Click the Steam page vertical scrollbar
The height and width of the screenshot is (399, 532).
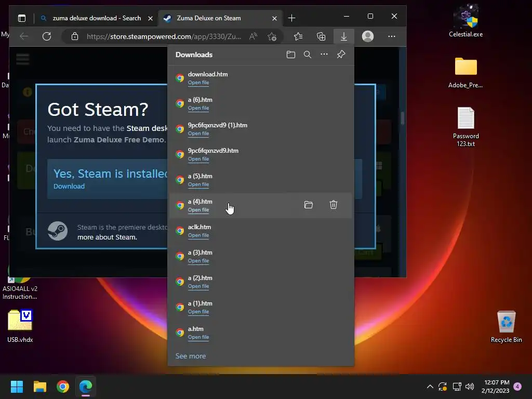pos(403,118)
